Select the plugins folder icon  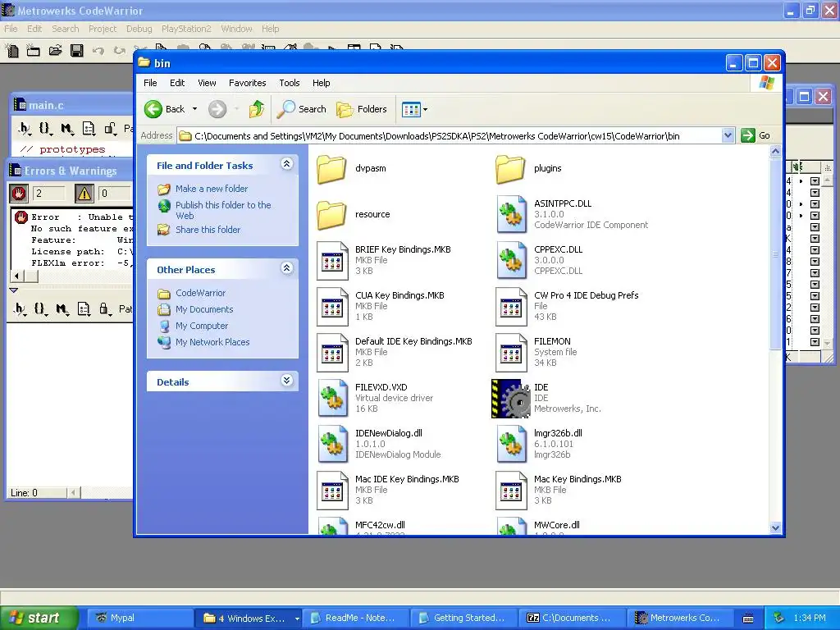[510, 168]
